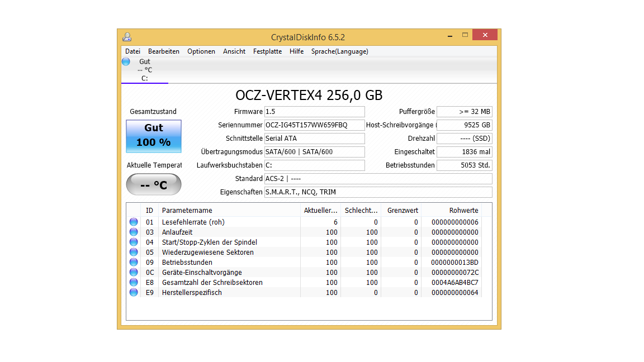Click the Eigenschaften field S.M.A.R.T., NCQ, TRIM
The height and width of the screenshot is (362, 644).
coord(378,192)
